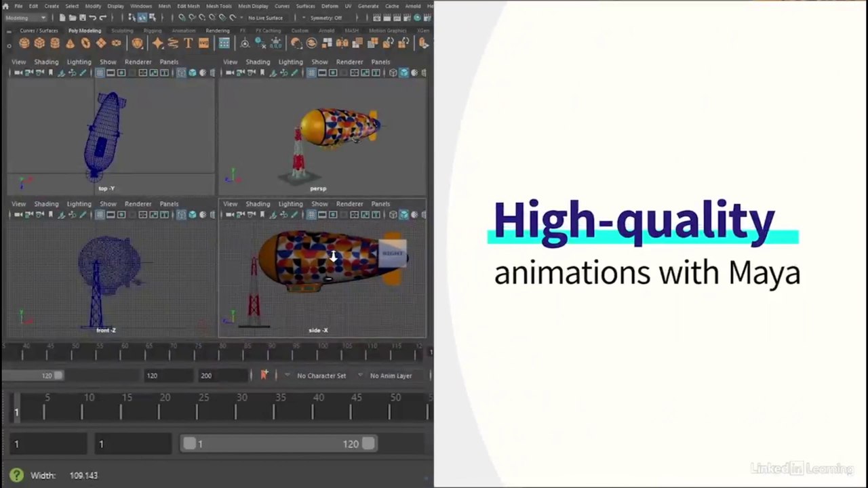This screenshot has width=868, height=488.
Task: Click the bookmark icon in persp panel
Action: point(262,73)
